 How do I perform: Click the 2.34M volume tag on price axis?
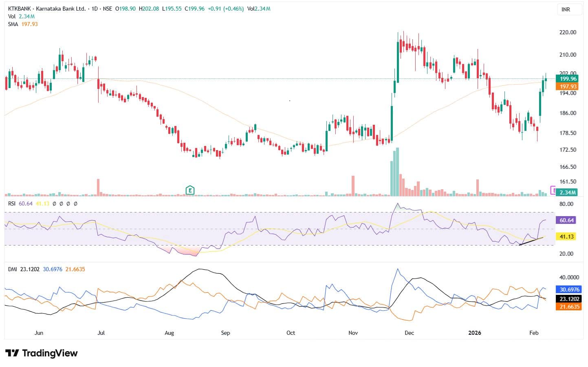click(x=567, y=192)
